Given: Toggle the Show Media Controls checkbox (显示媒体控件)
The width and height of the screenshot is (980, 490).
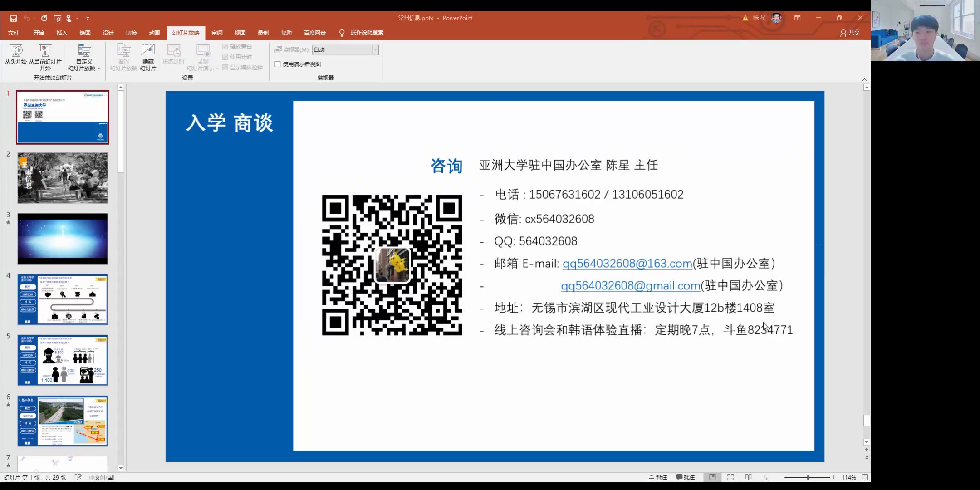Looking at the screenshot, I should click(x=242, y=68).
